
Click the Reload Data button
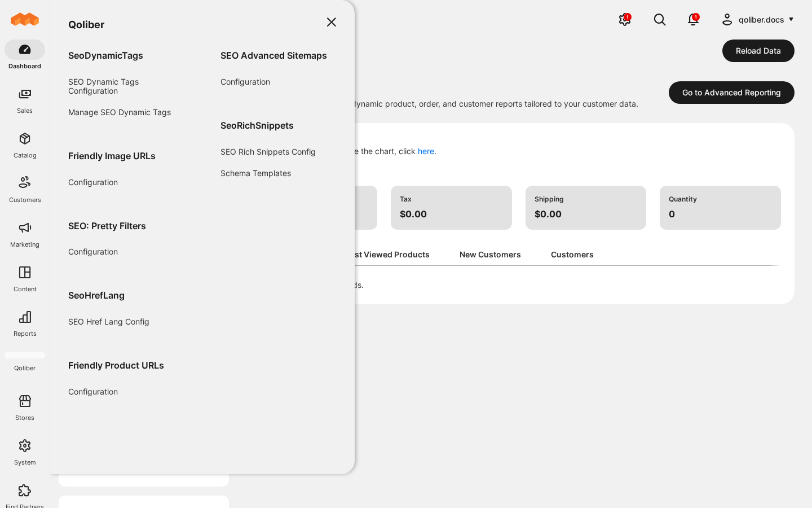[x=758, y=51]
